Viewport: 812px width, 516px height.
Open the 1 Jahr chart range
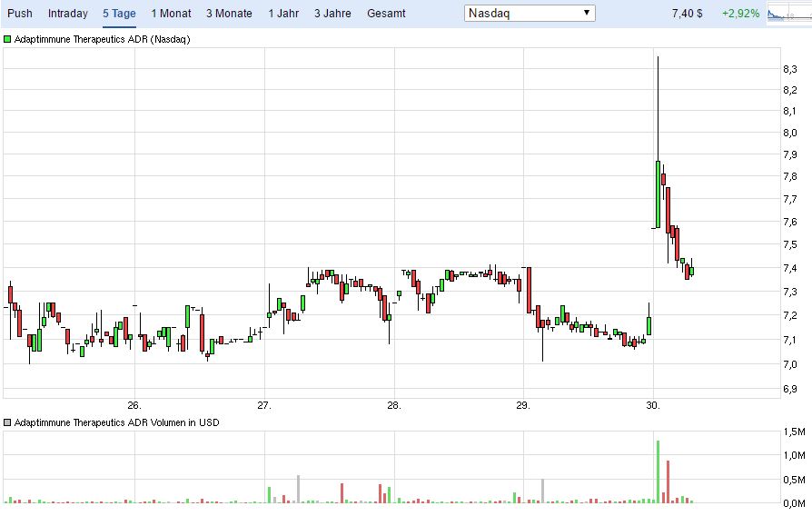(x=284, y=14)
